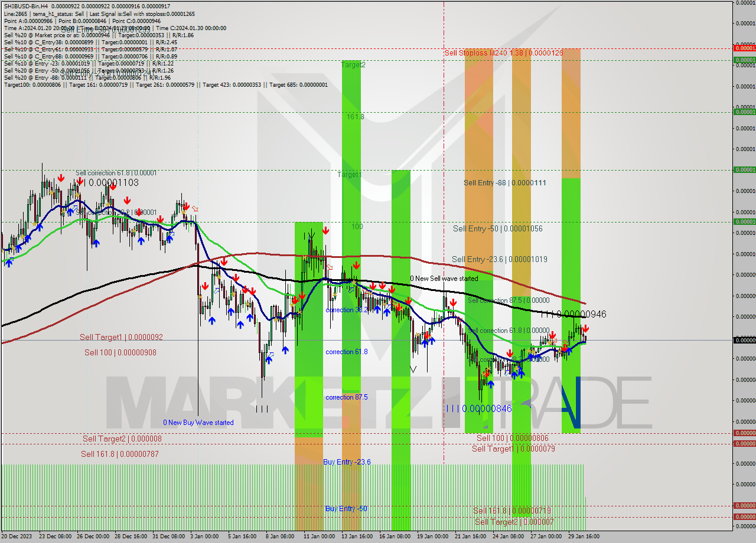
Task: Click the 23 Dec 08:00 time axis label
Action: tap(55, 537)
